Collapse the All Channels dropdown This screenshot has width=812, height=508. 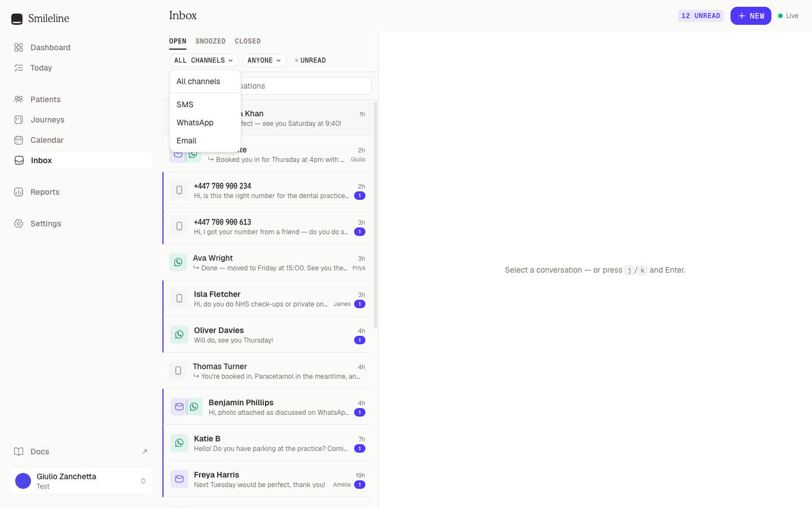tap(204, 60)
